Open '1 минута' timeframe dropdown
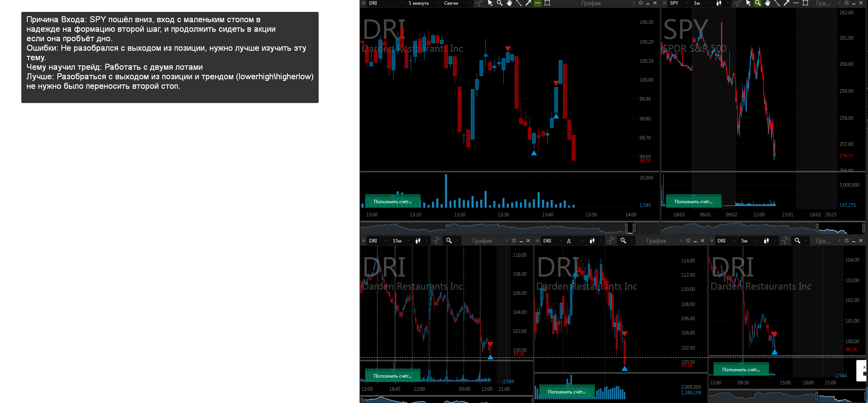The image size is (868, 403). [423, 3]
